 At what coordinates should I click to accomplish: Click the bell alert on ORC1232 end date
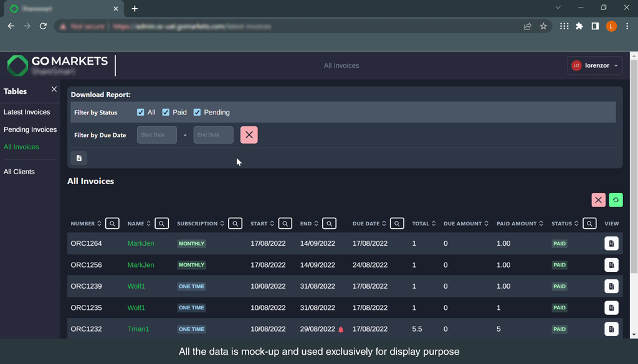pos(341,330)
